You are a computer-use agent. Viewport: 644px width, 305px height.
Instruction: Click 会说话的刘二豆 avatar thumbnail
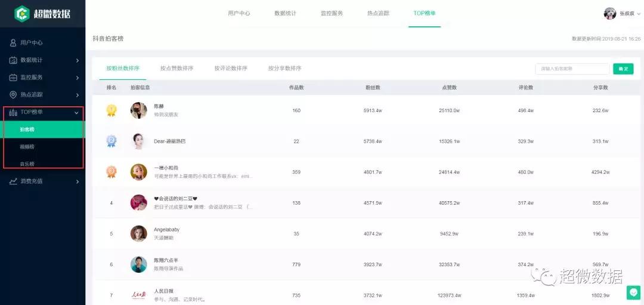[x=139, y=203]
